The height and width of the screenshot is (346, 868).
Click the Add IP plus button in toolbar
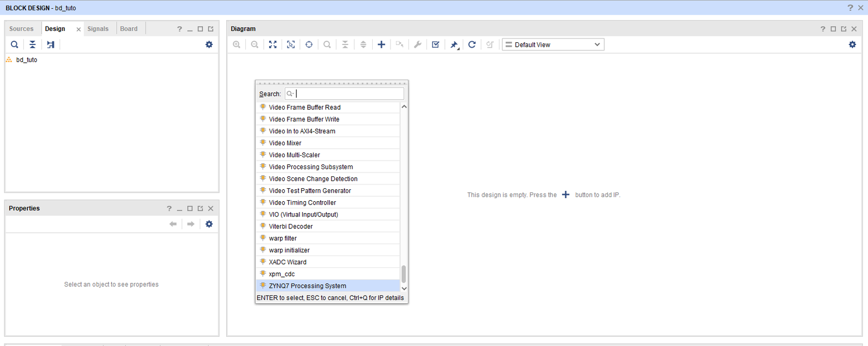coord(381,44)
